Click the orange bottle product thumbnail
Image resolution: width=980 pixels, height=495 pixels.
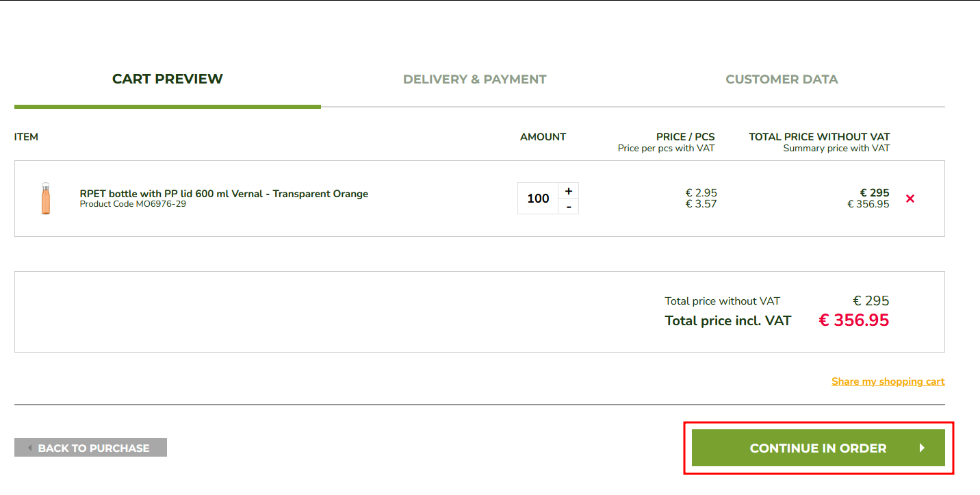coord(45,199)
